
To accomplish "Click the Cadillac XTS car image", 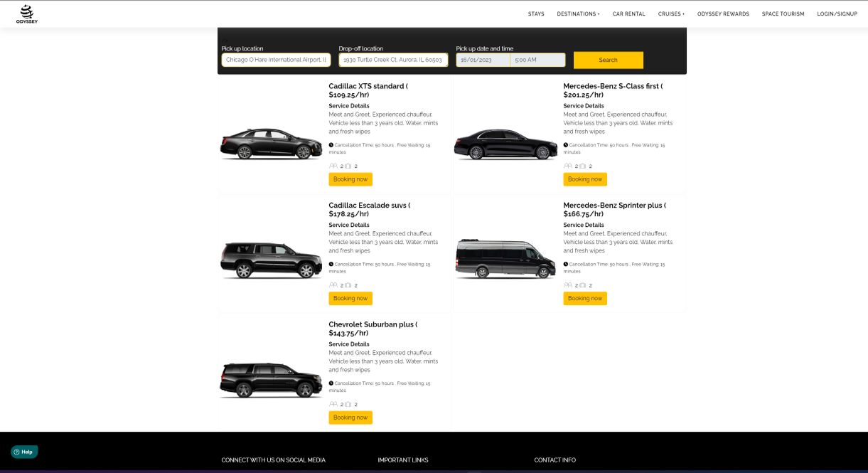I will point(271,144).
